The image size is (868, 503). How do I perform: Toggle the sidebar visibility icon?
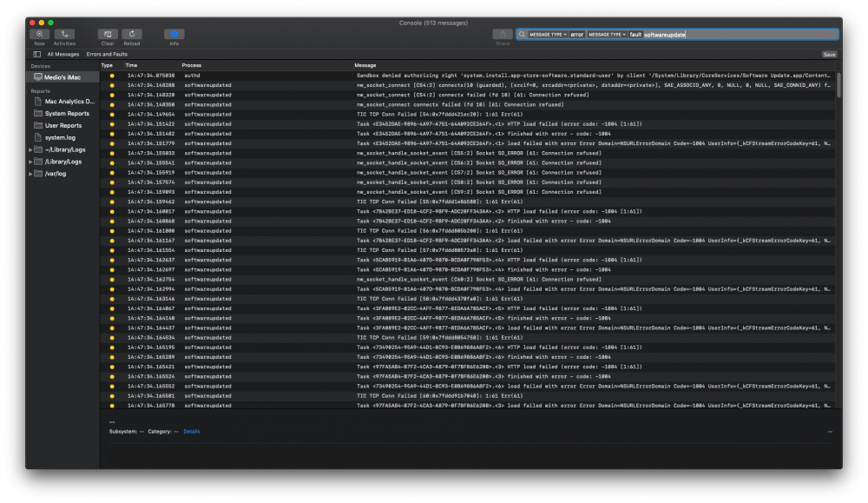(x=37, y=54)
